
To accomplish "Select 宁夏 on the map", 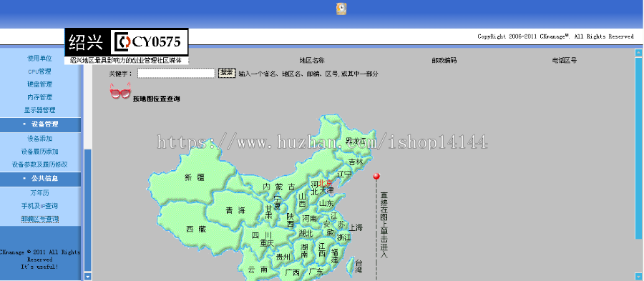I will pyautogui.click(x=277, y=202).
